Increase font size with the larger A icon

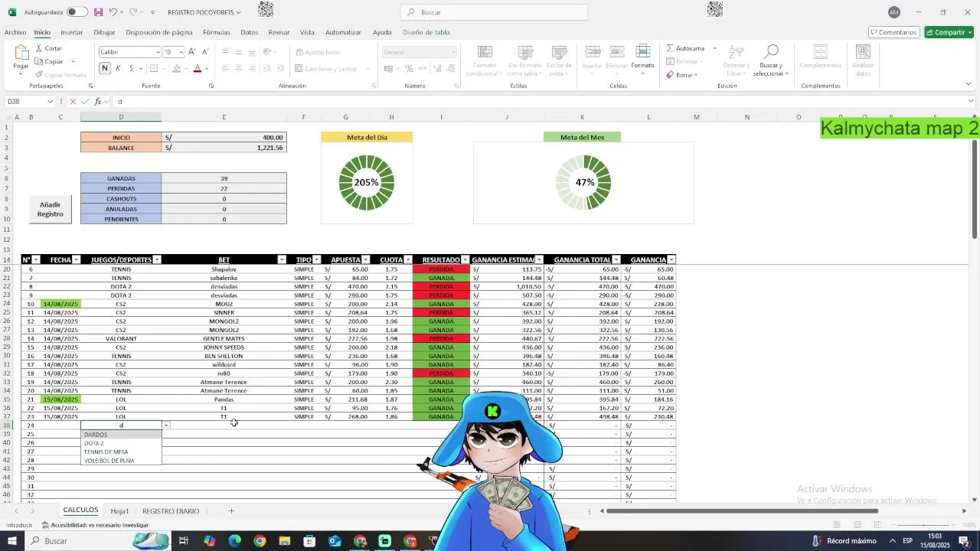[192, 52]
